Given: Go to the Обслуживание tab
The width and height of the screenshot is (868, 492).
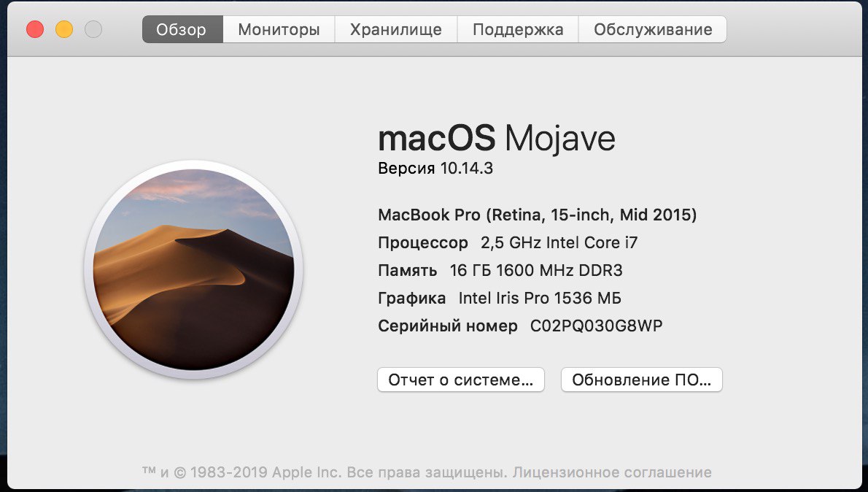Looking at the screenshot, I should (x=653, y=29).
